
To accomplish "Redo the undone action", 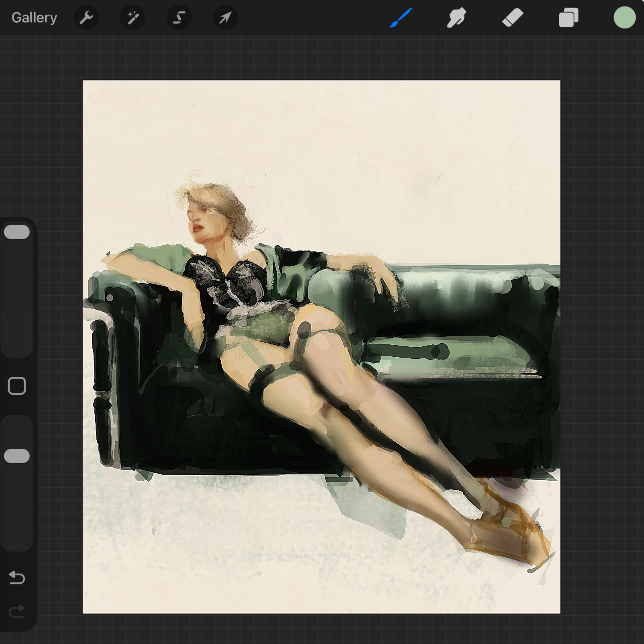I will (x=17, y=611).
